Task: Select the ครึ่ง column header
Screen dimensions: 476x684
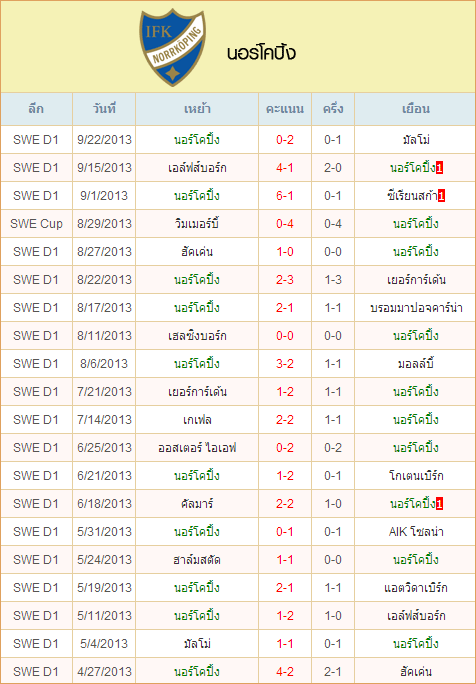Action: point(333,109)
